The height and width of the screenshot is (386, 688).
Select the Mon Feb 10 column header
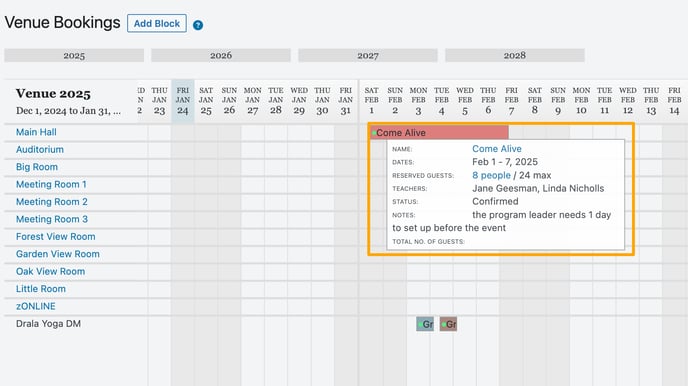(x=581, y=101)
